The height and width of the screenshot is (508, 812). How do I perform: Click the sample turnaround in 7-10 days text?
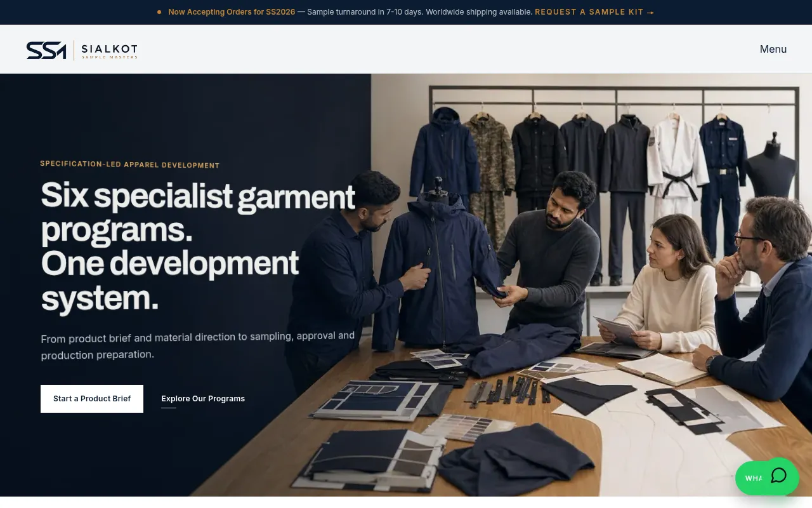[x=364, y=12]
